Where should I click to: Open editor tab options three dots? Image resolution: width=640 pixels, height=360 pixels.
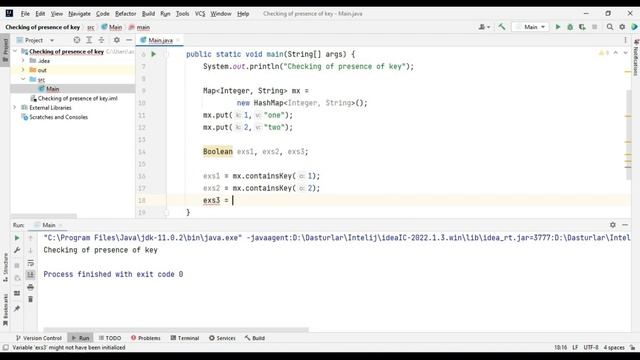(625, 40)
